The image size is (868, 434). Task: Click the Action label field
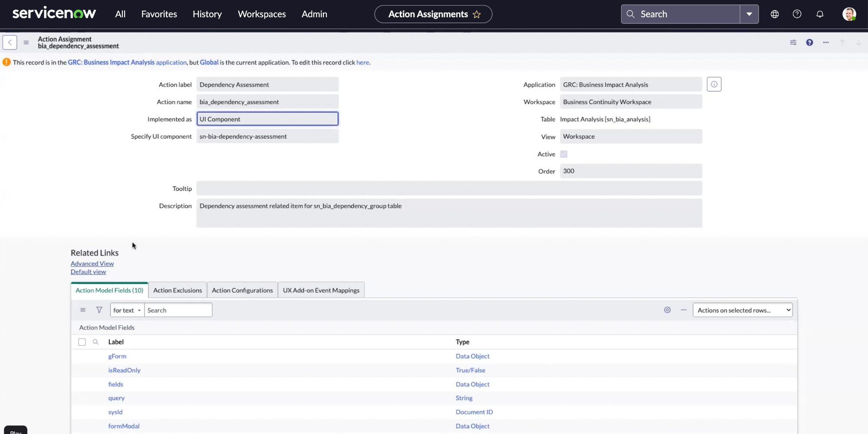(267, 85)
